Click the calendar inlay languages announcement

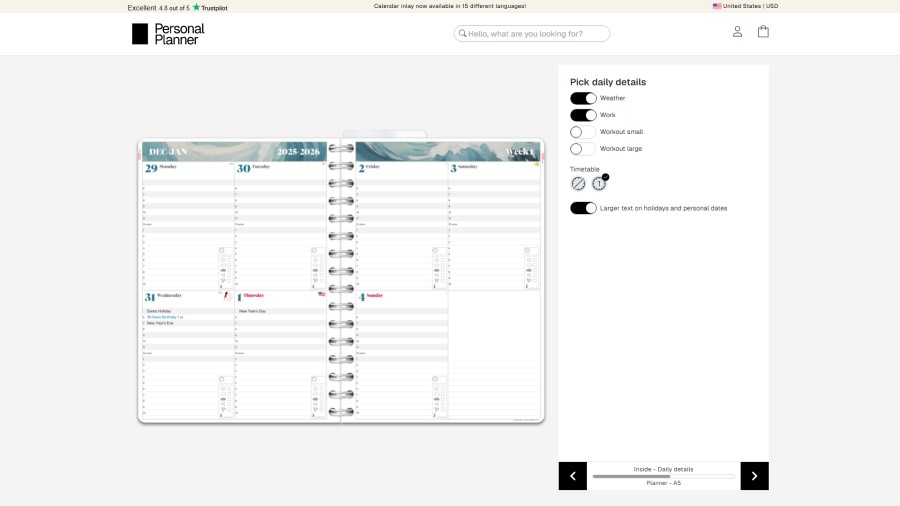pyautogui.click(x=450, y=6)
